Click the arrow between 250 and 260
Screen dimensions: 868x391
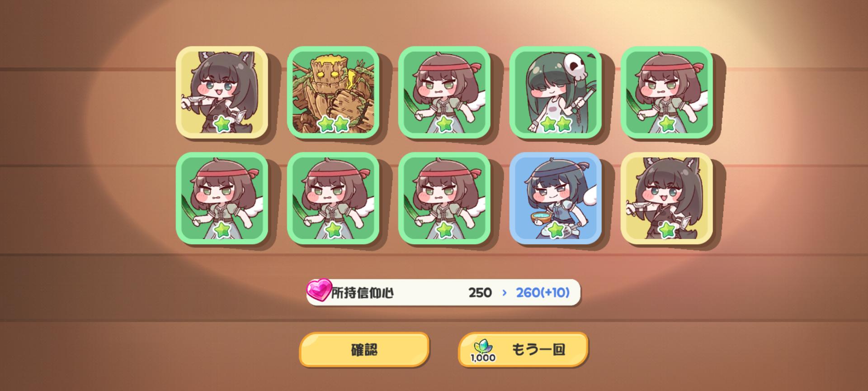[505, 293]
